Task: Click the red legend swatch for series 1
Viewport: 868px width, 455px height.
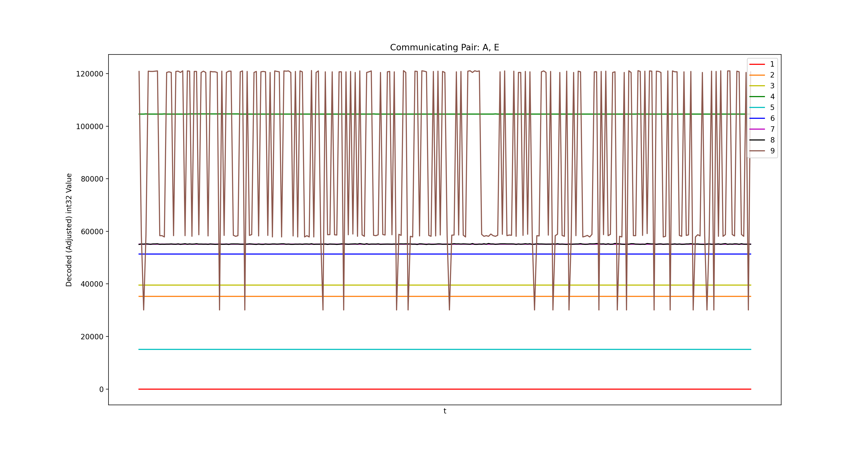Action: [x=757, y=64]
